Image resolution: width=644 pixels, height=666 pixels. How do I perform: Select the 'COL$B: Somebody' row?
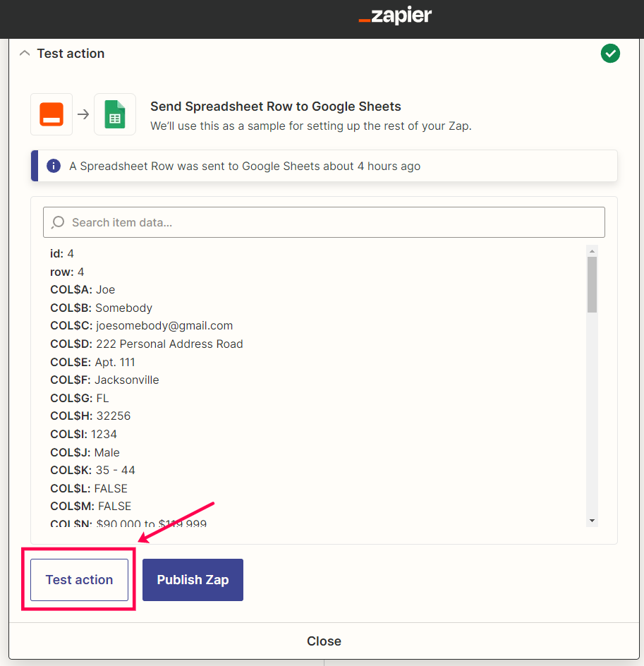101,308
